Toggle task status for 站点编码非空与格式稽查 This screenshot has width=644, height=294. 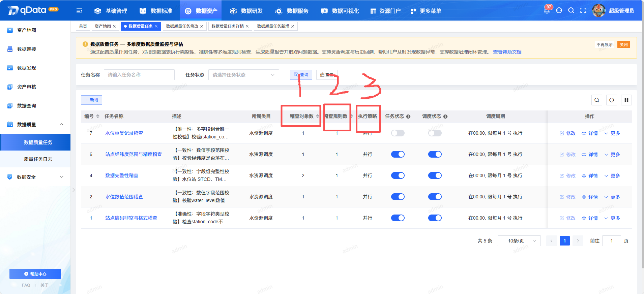click(398, 218)
